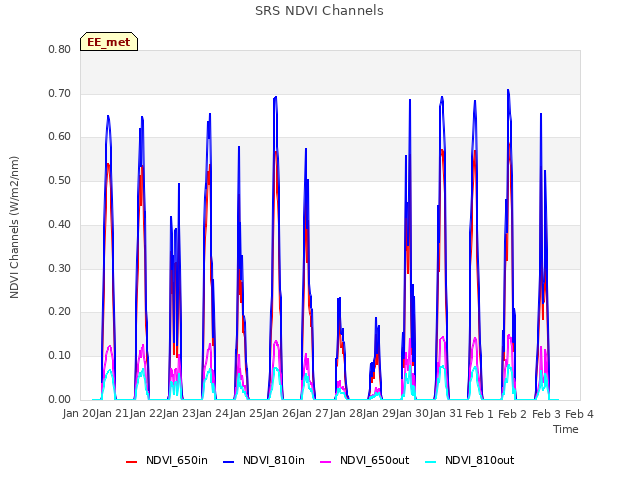Screen dimensions: 640x480
Task: Click the 0.50 y-axis tick label
Action: (x=60, y=180)
